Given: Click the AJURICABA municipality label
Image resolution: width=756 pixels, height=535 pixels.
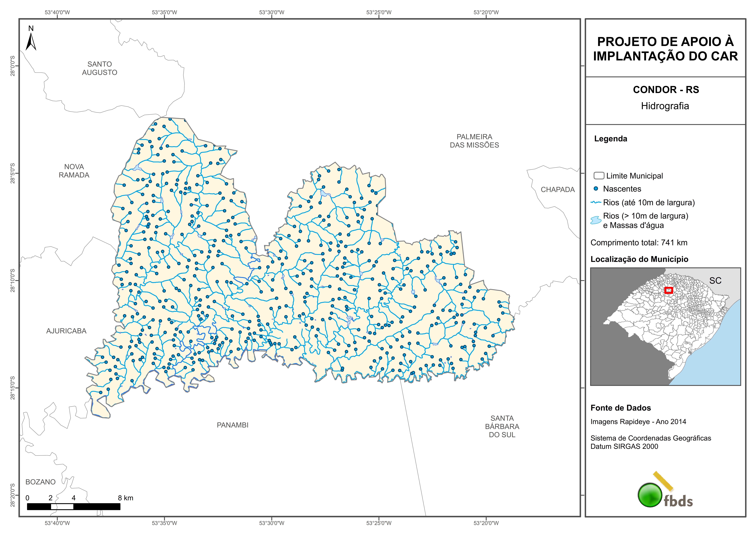Looking at the screenshot, I should (66, 331).
